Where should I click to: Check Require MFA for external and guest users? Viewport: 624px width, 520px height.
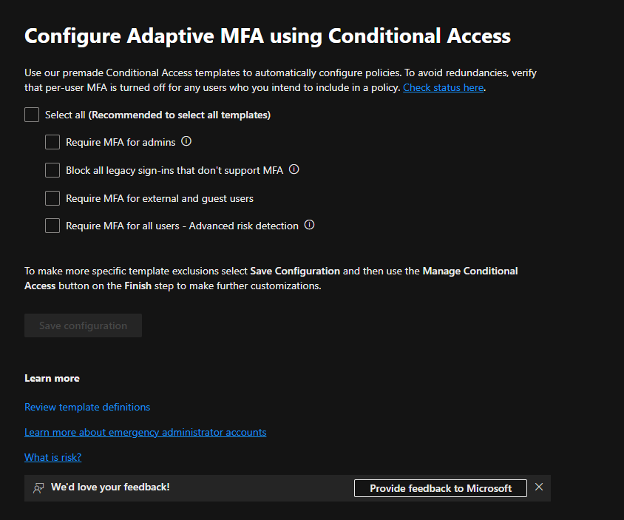53,198
